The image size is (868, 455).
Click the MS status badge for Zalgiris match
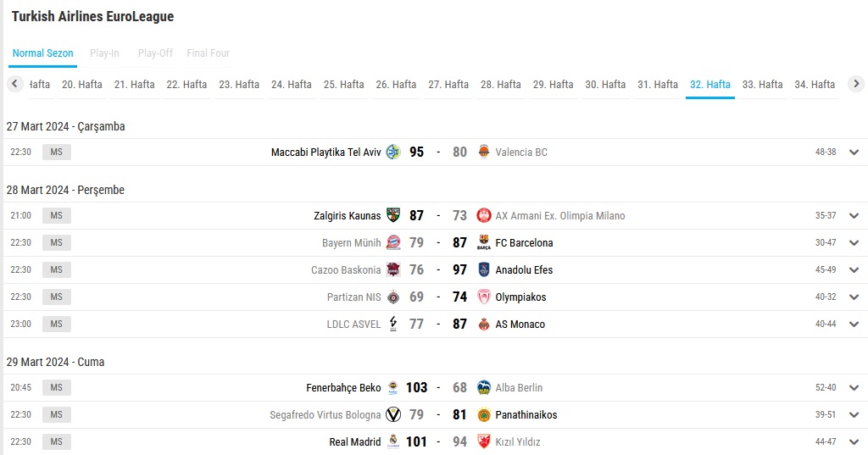(57, 215)
